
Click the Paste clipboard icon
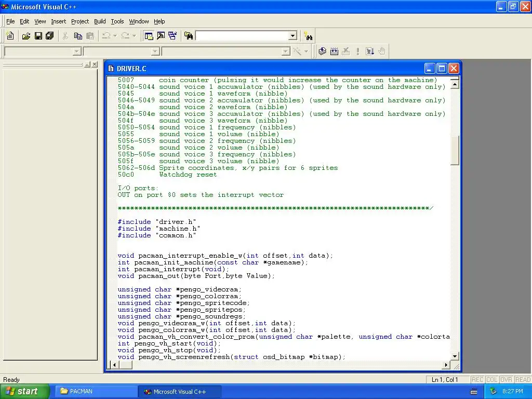[90, 36]
